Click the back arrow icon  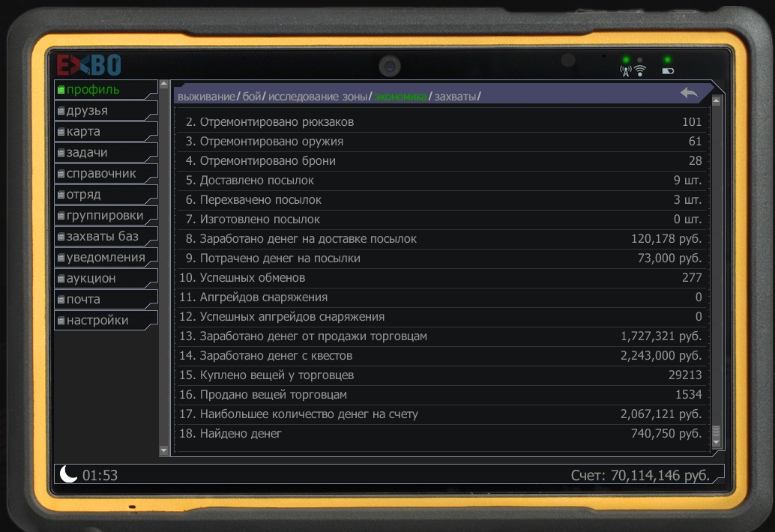689,92
